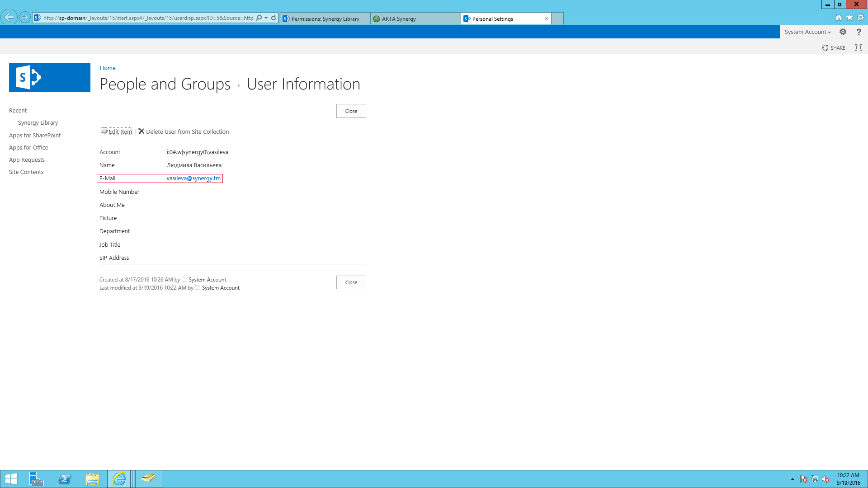The image size is (868, 488).
Task: Switch to ARTA Synergy tab
Action: (415, 19)
